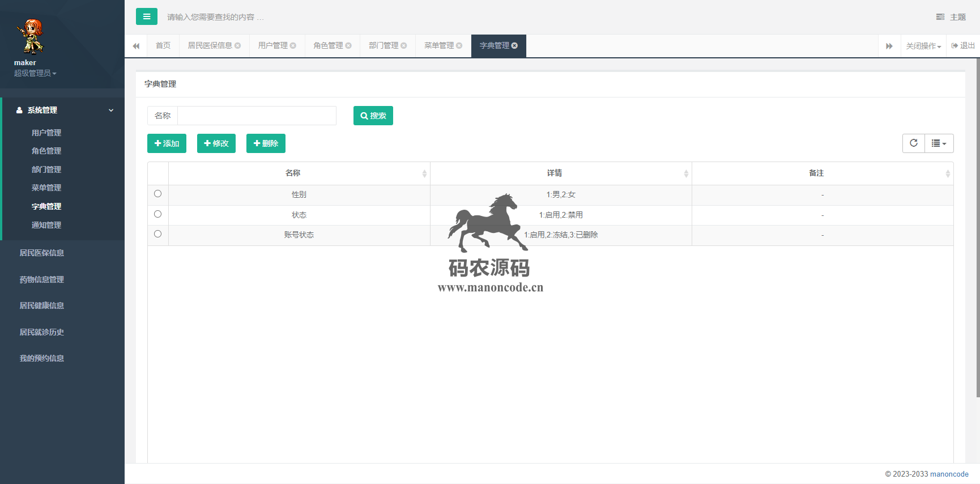This screenshot has height=484, width=980.
Task: Close the 部门管理 tab with its x icon
Action: (x=404, y=46)
